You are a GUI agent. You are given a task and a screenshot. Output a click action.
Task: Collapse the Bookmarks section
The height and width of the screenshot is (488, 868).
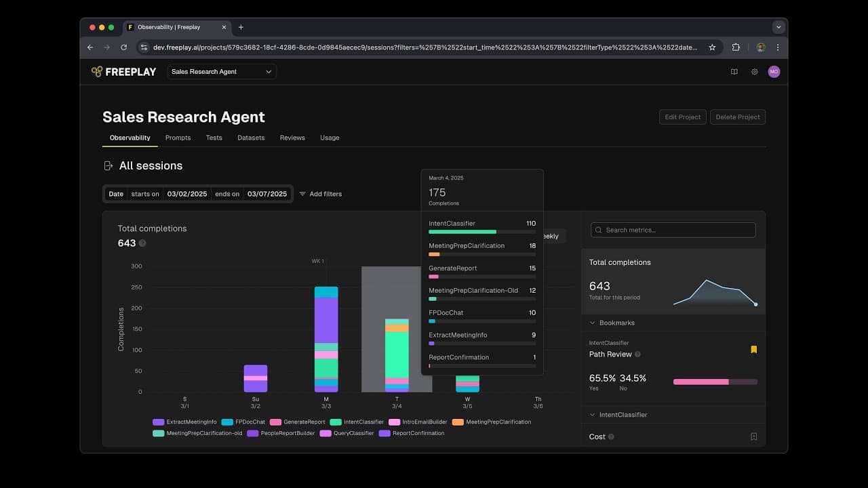point(592,323)
